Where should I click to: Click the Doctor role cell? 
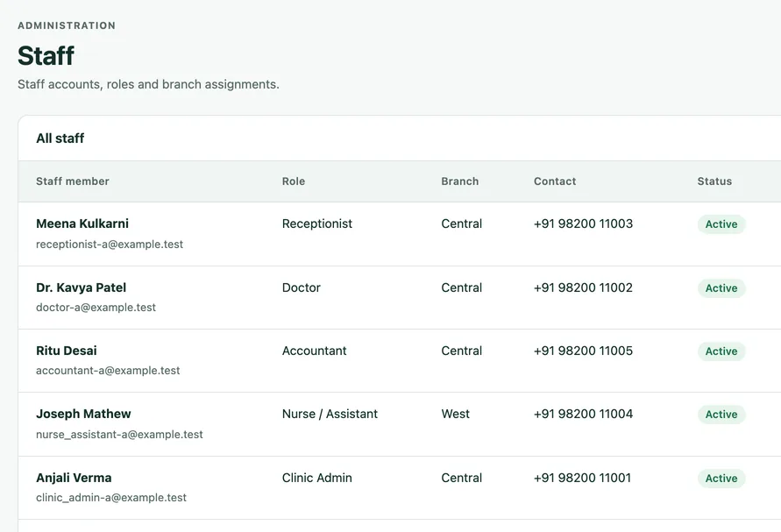click(302, 287)
